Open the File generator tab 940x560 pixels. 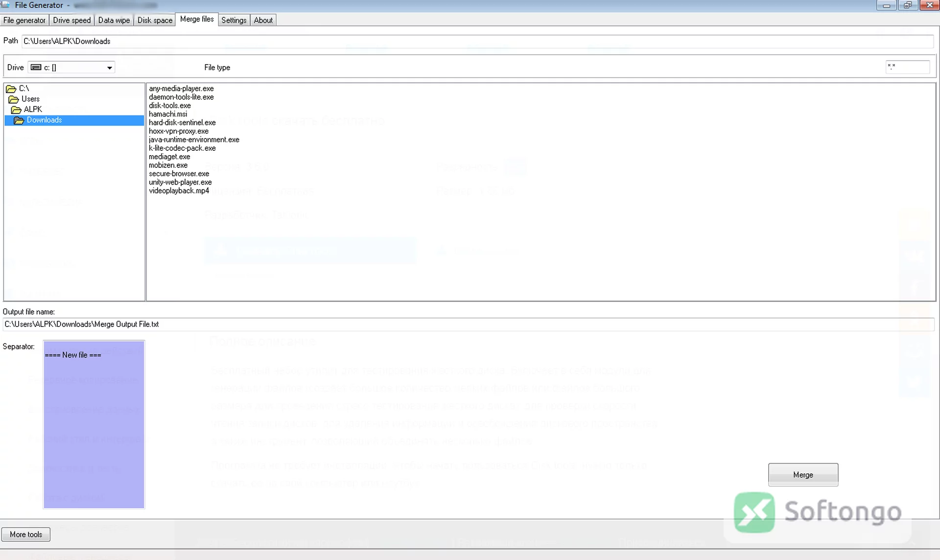click(x=24, y=20)
